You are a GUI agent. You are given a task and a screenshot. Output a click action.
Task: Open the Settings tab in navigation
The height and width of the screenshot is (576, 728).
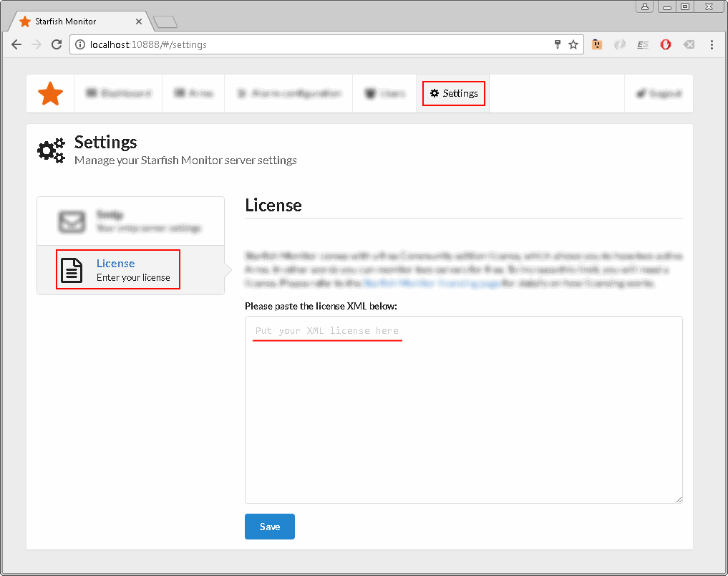coord(453,93)
